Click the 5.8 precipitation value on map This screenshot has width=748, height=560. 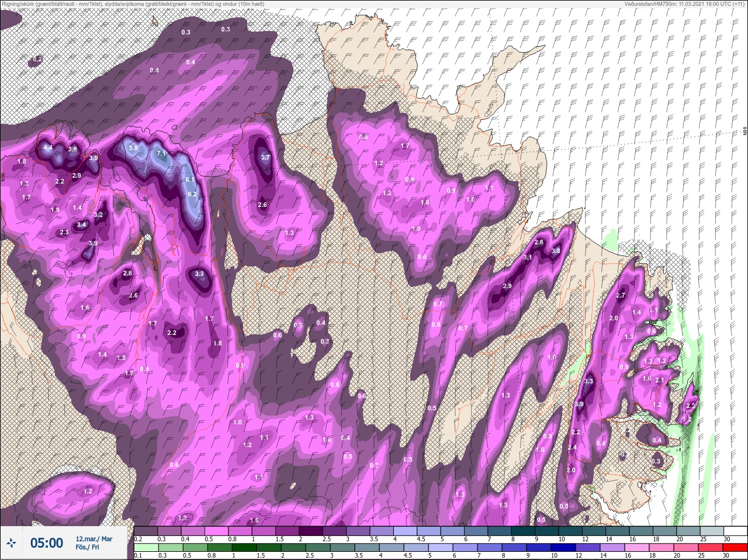[x=133, y=148]
